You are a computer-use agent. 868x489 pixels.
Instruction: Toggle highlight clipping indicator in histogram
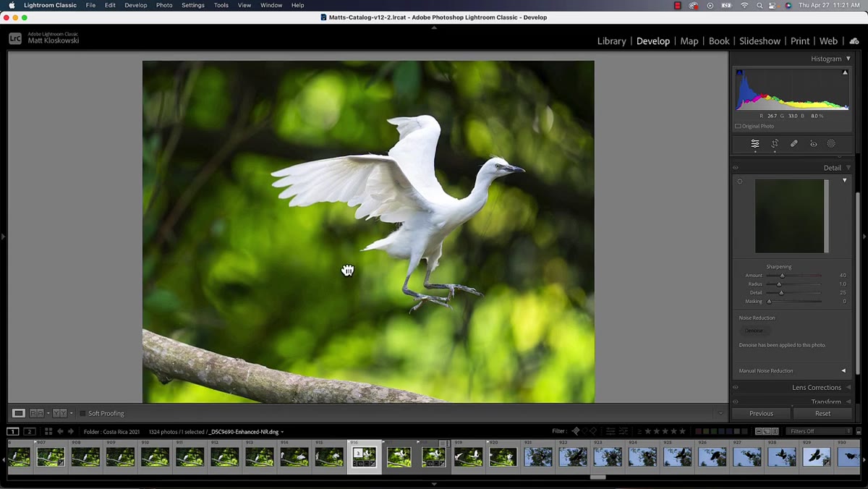(845, 72)
